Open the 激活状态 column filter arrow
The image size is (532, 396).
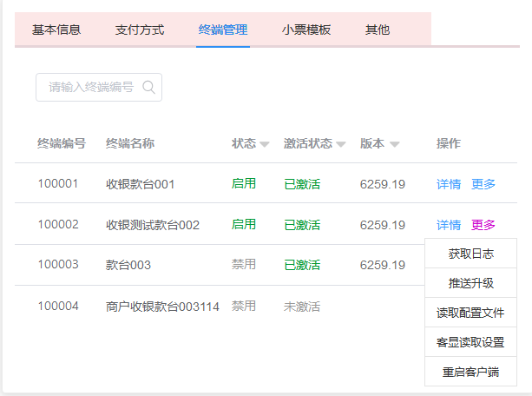coord(340,144)
